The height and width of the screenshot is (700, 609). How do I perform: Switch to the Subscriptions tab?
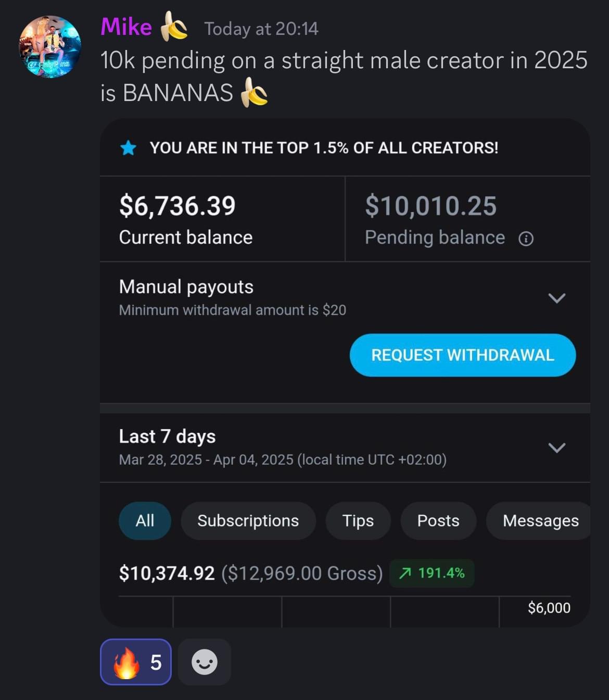[x=248, y=520]
